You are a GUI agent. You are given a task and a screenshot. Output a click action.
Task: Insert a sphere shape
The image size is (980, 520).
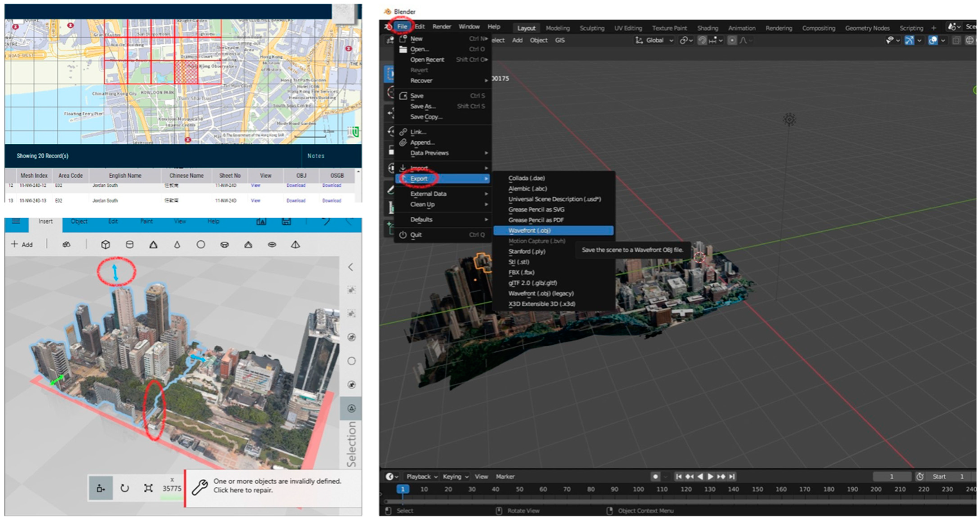click(200, 245)
